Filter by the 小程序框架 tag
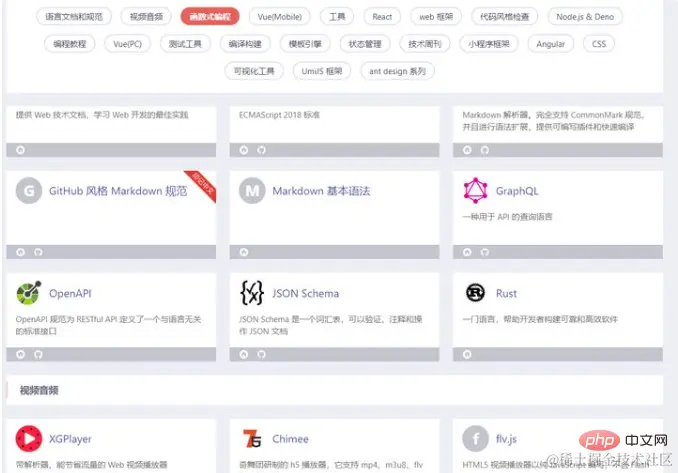The height and width of the screenshot is (473, 678). click(489, 44)
